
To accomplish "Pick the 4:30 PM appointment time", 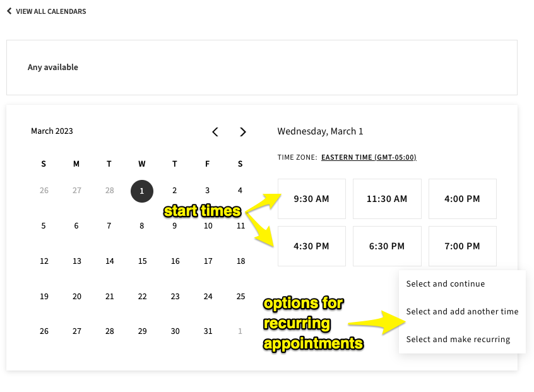I will click(311, 246).
